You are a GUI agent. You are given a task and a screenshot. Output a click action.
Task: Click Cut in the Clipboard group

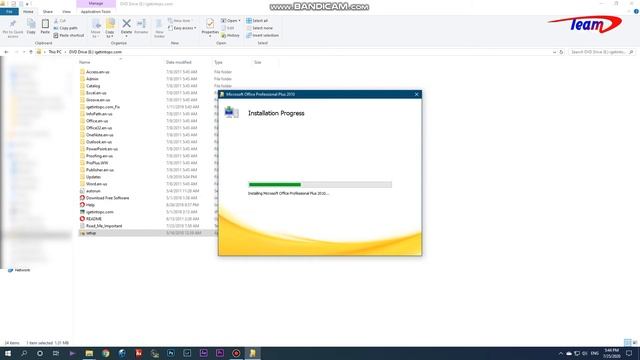60,21
